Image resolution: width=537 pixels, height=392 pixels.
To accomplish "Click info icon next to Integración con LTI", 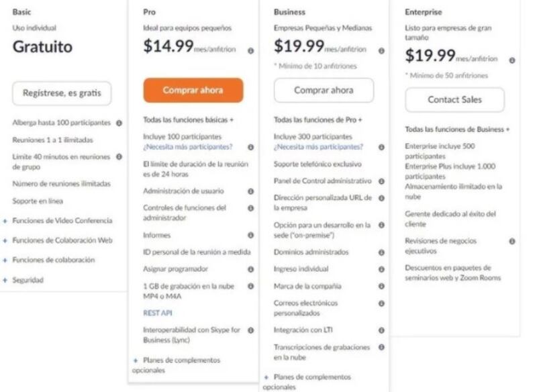I will (381, 330).
